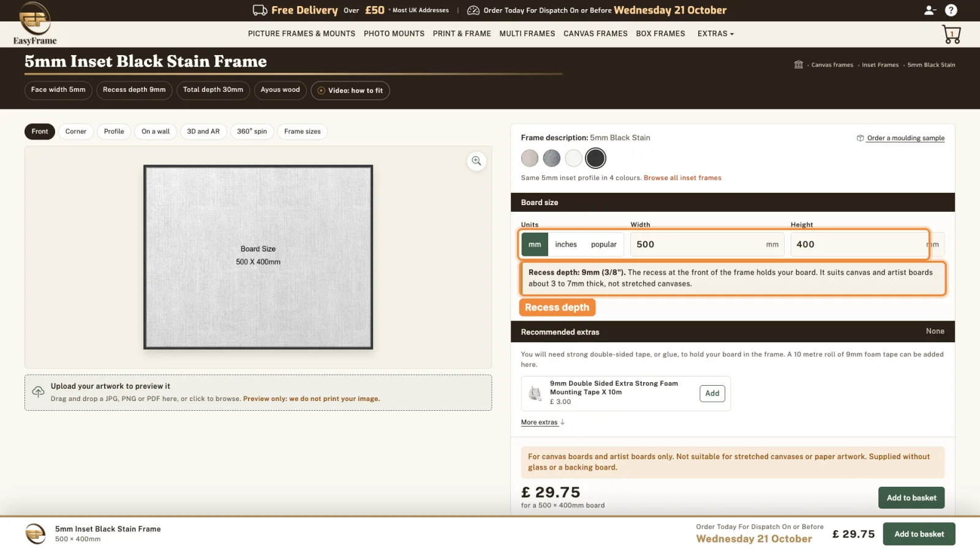Screen dimensions: 980x551
Task: Open the shopping basket icon
Action: click(x=951, y=34)
